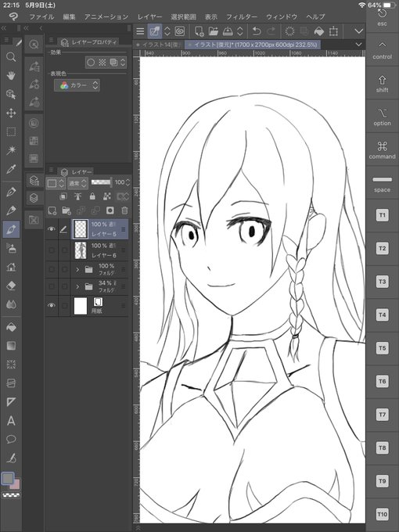Switch to the イラスト14 canvas tab

click(159, 45)
